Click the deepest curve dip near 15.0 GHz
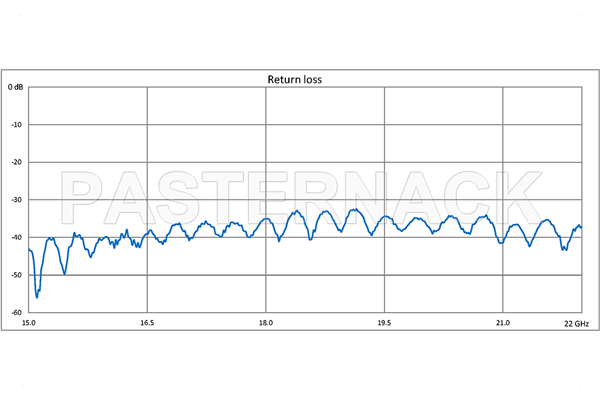The image size is (600, 400). click(37, 296)
